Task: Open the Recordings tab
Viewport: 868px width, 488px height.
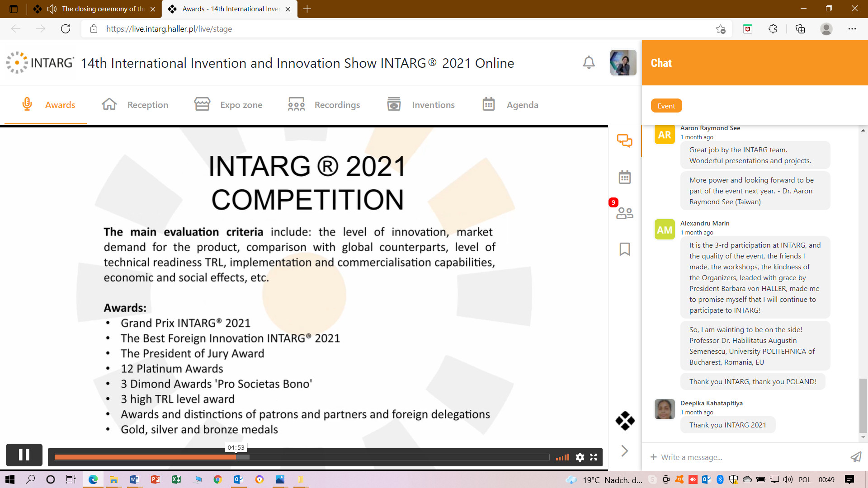Action: click(324, 105)
